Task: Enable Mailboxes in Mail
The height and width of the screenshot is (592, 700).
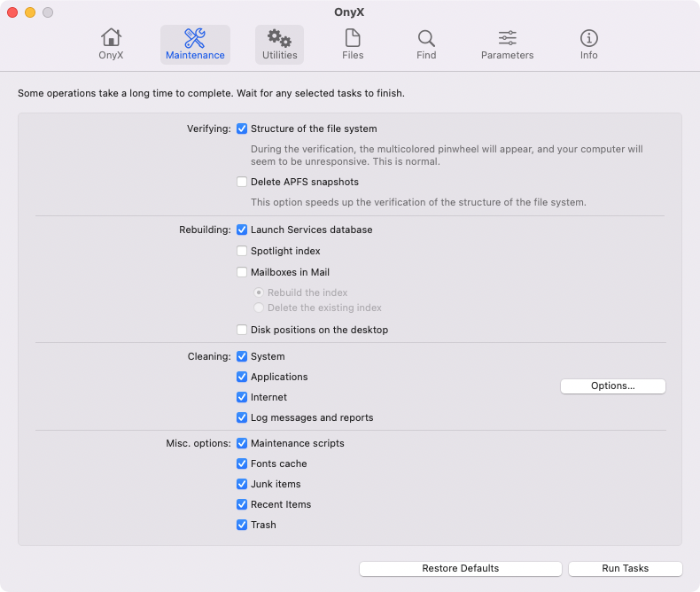Action: [x=242, y=272]
